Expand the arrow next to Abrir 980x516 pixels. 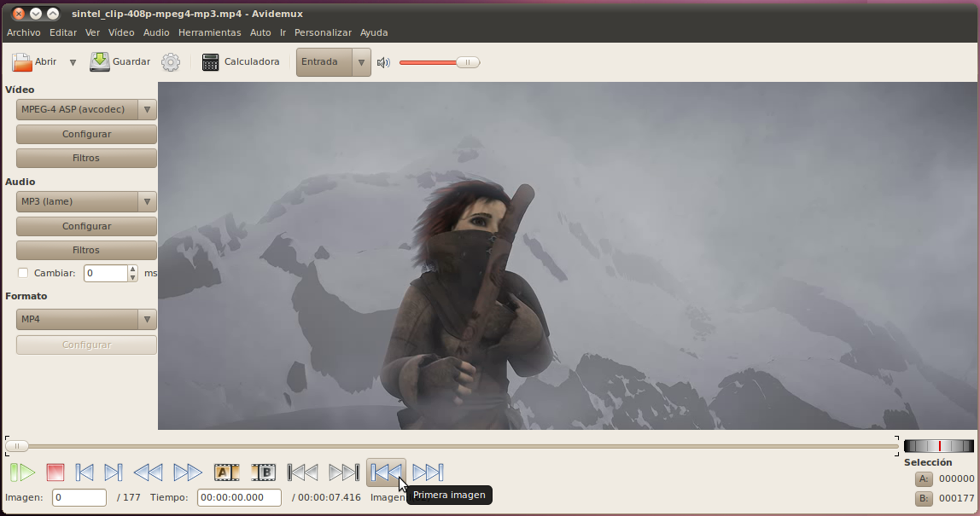coord(73,62)
